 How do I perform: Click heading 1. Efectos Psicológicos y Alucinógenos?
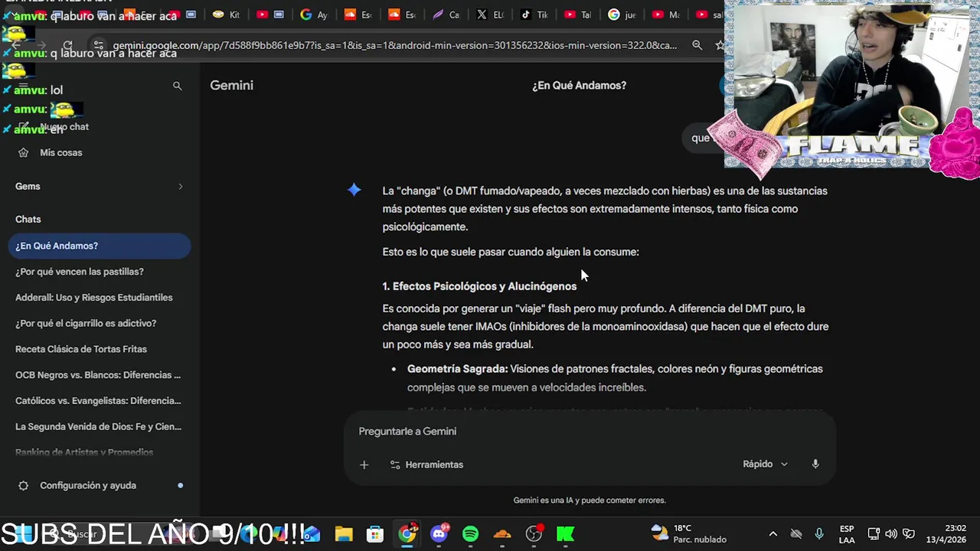tap(479, 286)
